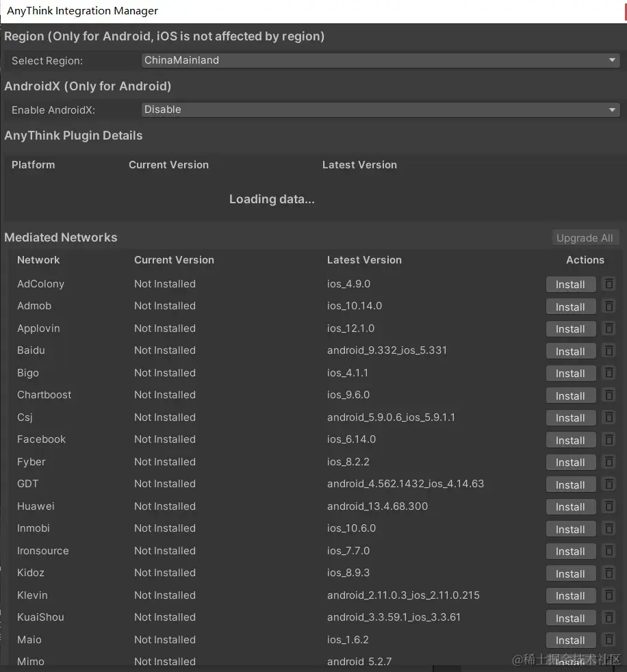This screenshot has height=672, width=627.
Task: Install the Kidoz network
Action: pyautogui.click(x=570, y=574)
